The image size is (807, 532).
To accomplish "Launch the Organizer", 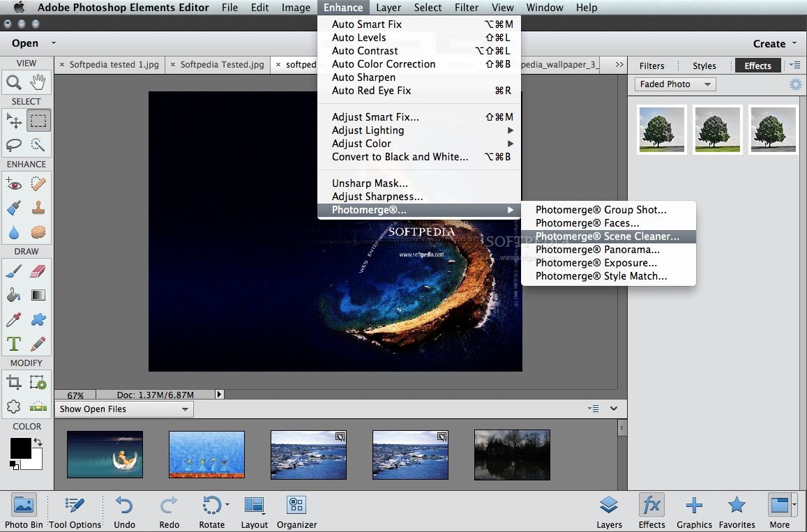I will pyautogui.click(x=296, y=511).
